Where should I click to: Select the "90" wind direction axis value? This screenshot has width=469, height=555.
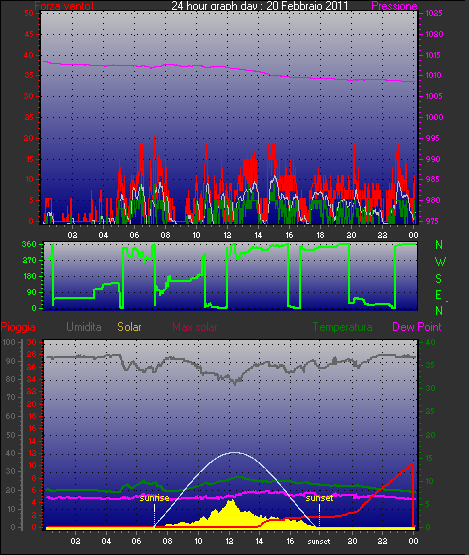(x=32, y=292)
